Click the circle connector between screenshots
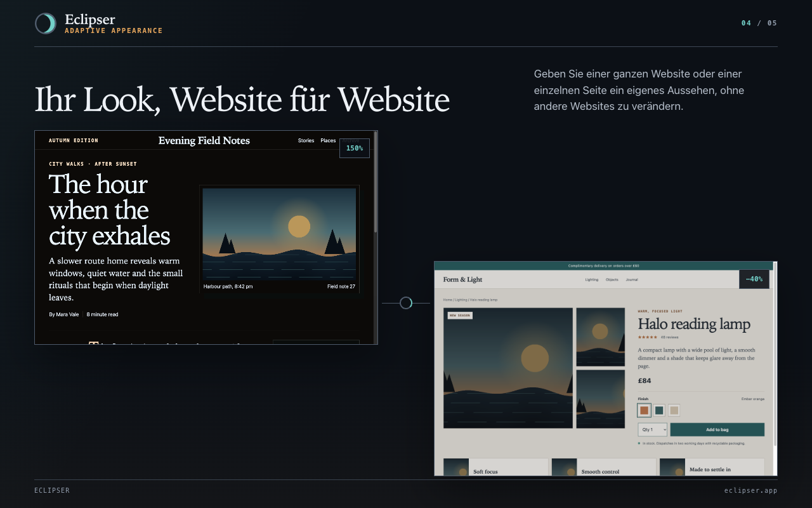 [406, 304]
